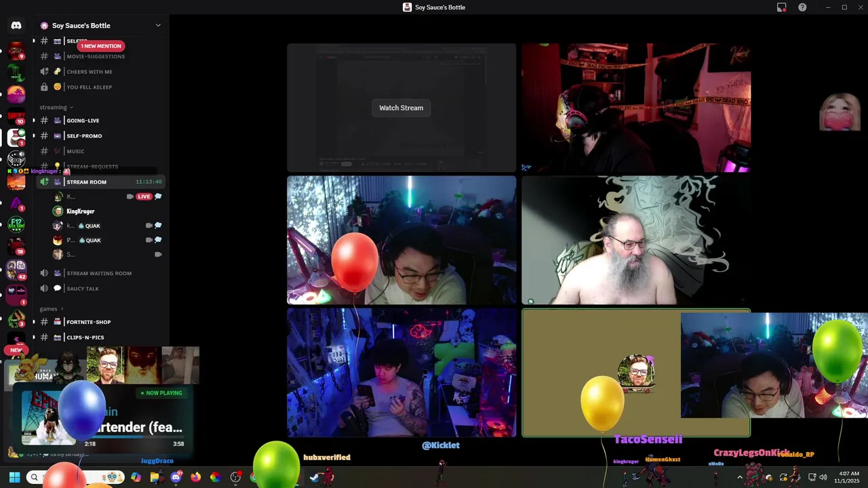Show hidden system tray icons
This screenshot has width=868, height=488.
click(740, 477)
